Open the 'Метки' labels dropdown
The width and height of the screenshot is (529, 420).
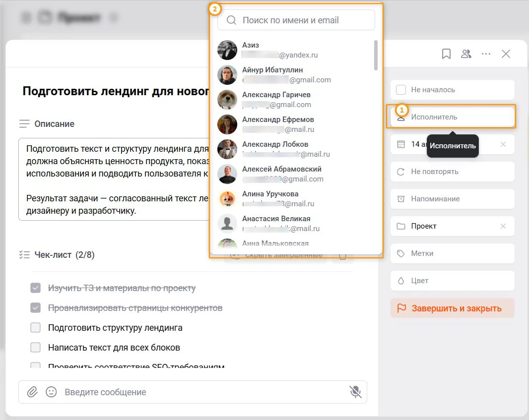click(452, 253)
